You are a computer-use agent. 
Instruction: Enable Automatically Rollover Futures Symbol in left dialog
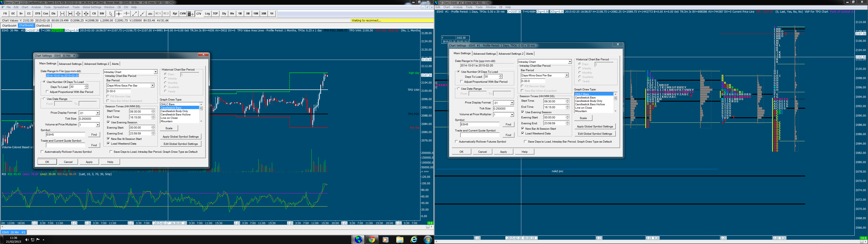[42, 152]
